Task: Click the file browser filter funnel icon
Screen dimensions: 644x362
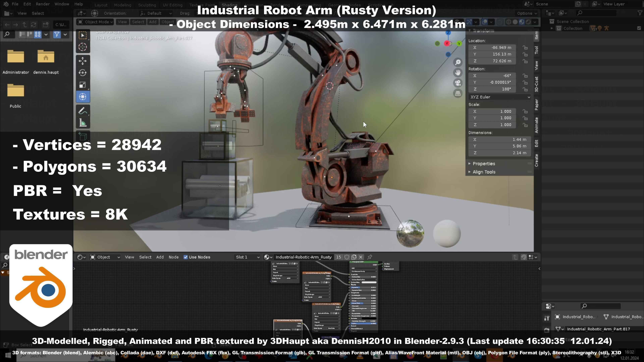Action: (57, 34)
